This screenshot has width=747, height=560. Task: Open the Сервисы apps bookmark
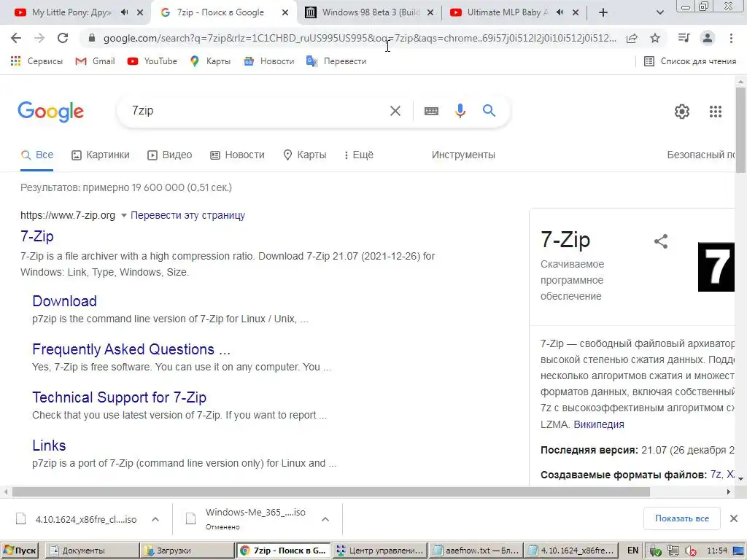[x=36, y=61]
